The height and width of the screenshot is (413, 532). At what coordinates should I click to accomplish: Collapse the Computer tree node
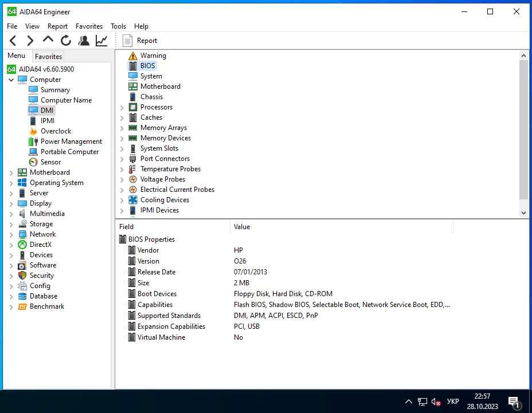[11, 80]
